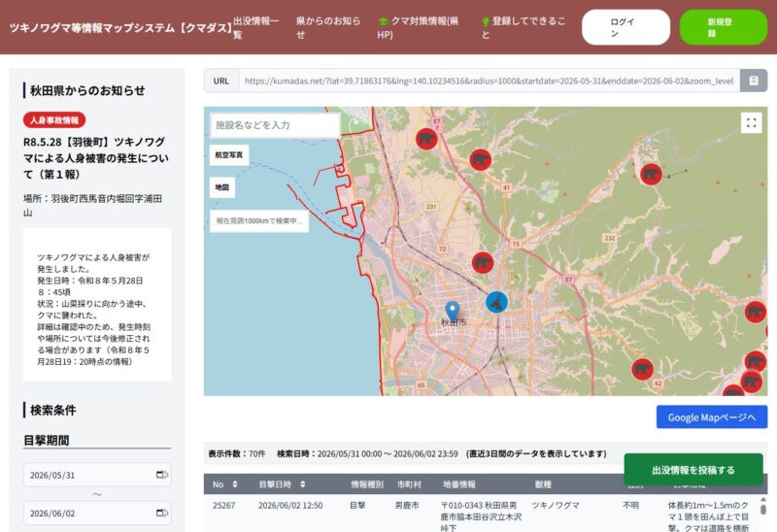Screen dimensions: 777x532
Task: Click the 表示件数：70件 text
Action: point(237,453)
